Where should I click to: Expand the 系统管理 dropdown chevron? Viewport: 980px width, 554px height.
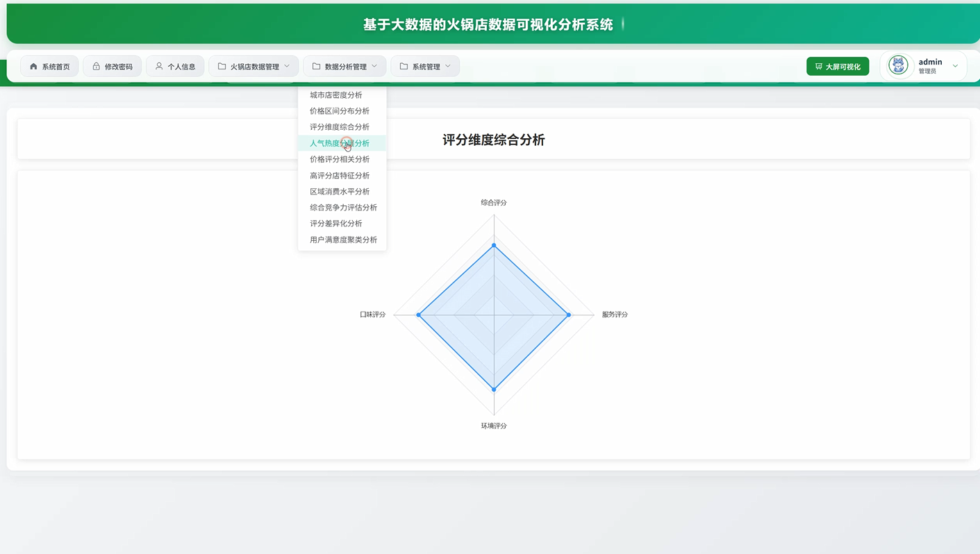(x=448, y=67)
